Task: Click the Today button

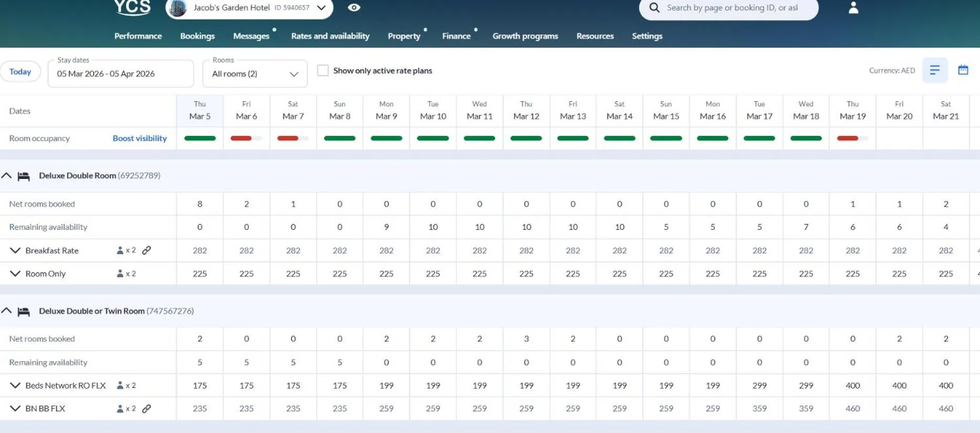Action: tap(20, 72)
